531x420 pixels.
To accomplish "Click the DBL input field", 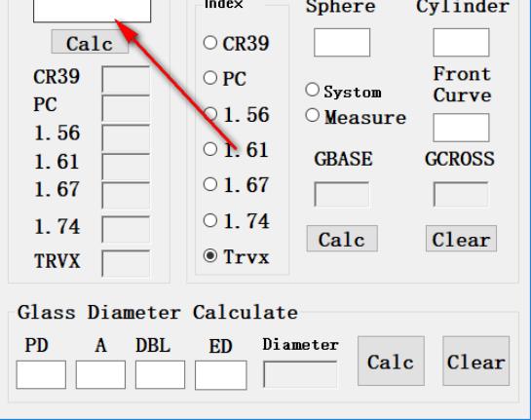I will click(x=160, y=374).
